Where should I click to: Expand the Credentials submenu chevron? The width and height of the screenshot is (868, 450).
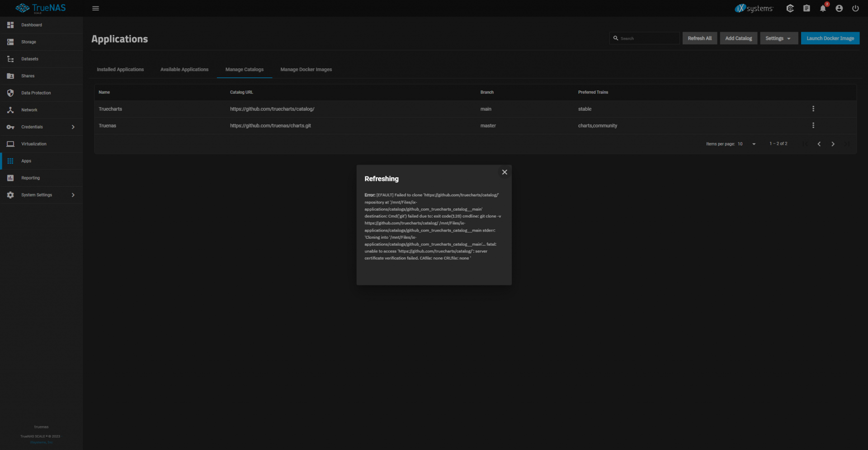[73, 127]
